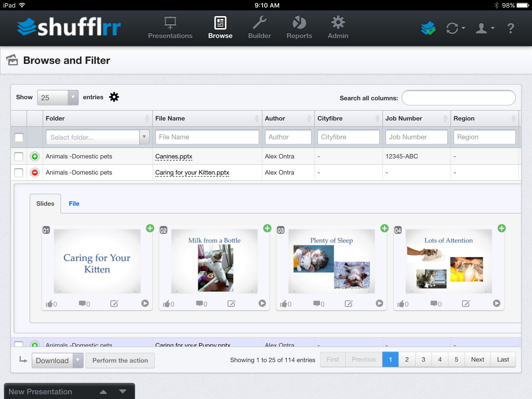Collapse the Kitten row with red minus
Viewport: 532px width, 399px height.
(35, 173)
